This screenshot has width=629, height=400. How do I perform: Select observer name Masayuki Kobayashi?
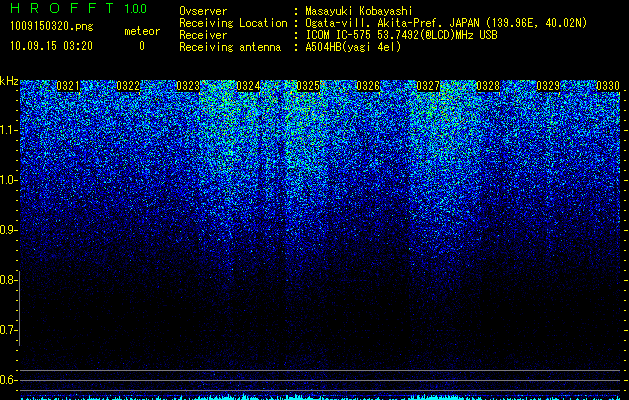(x=359, y=11)
